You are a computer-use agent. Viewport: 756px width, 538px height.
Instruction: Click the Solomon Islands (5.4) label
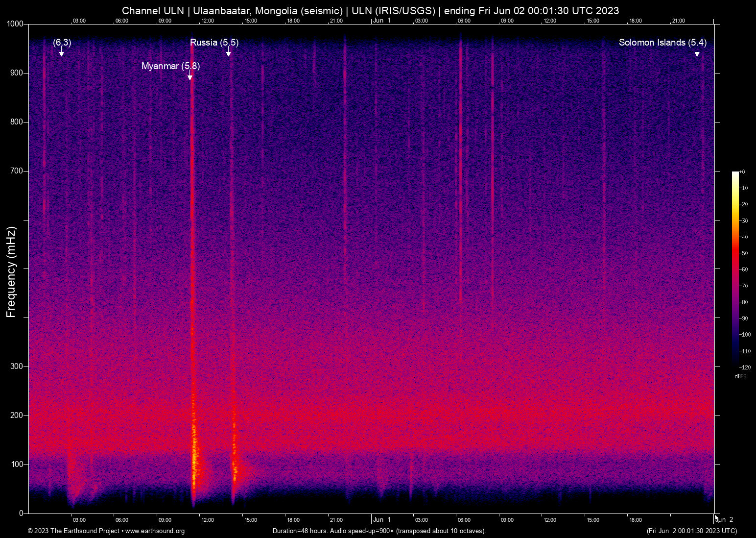coord(663,43)
